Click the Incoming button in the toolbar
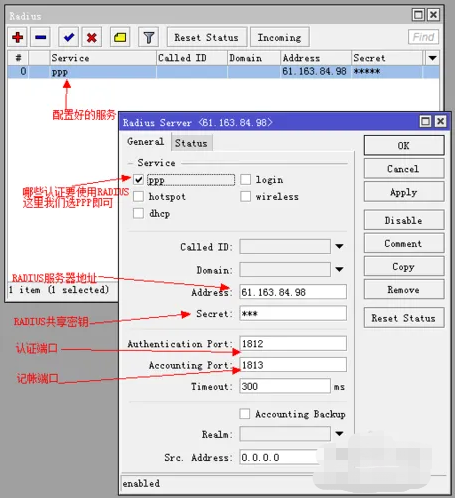 (279, 37)
